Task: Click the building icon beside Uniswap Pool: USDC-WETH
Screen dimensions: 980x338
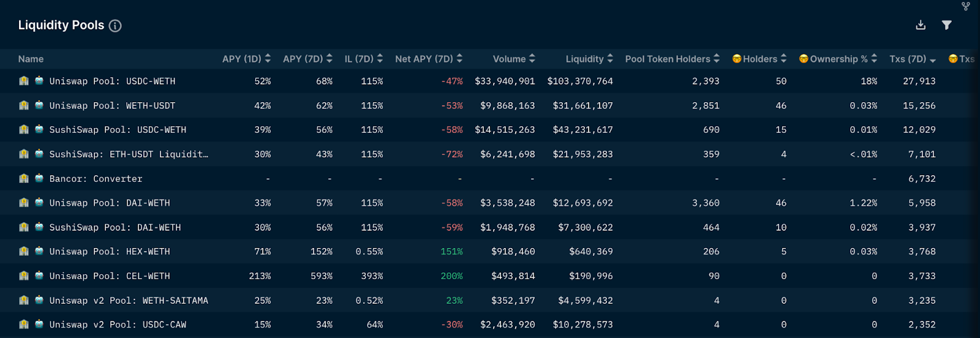Action: pyautogui.click(x=24, y=81)
